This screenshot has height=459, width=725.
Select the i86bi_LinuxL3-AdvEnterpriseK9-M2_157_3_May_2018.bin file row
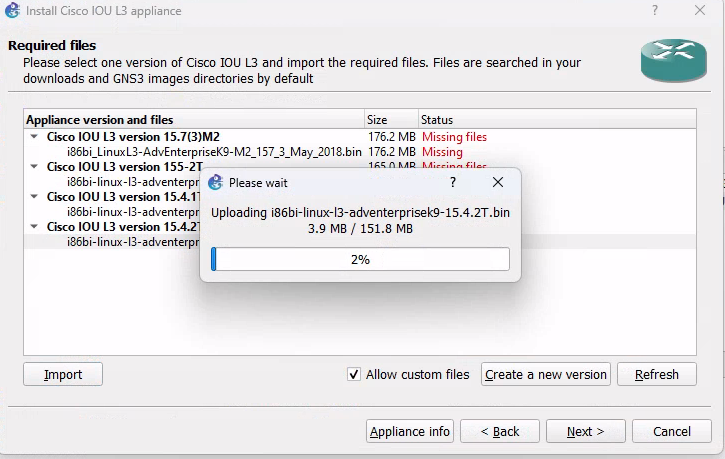pyautogui.click(x=214, y=152)
